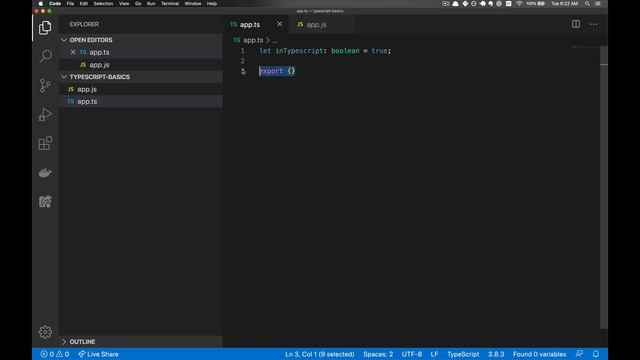Open the Apple menu

click(x=40, y=3)
